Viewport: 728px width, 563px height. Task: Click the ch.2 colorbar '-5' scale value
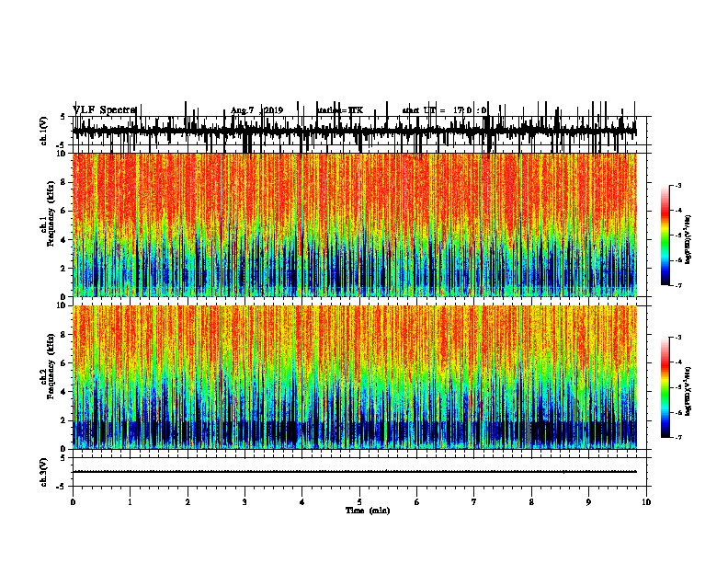[678, 387]
